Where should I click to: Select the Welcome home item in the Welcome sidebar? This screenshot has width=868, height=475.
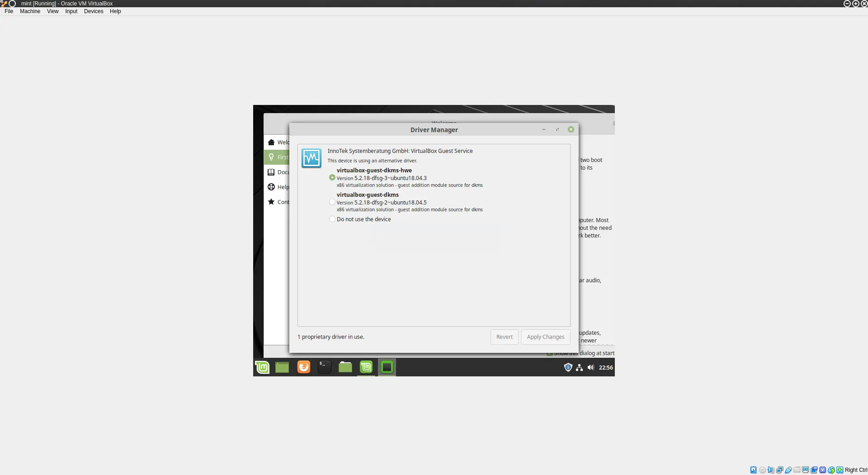tap(277, 142)
